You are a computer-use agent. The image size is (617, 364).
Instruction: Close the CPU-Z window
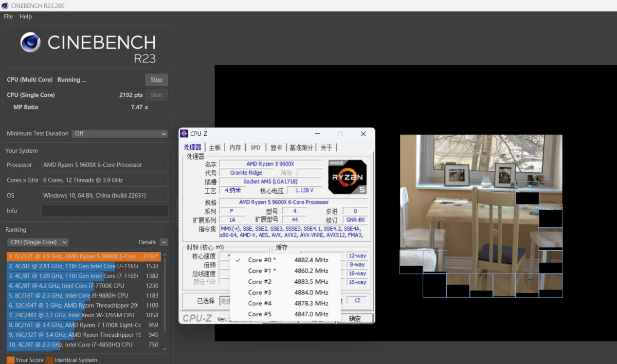[x=363, y=134]
